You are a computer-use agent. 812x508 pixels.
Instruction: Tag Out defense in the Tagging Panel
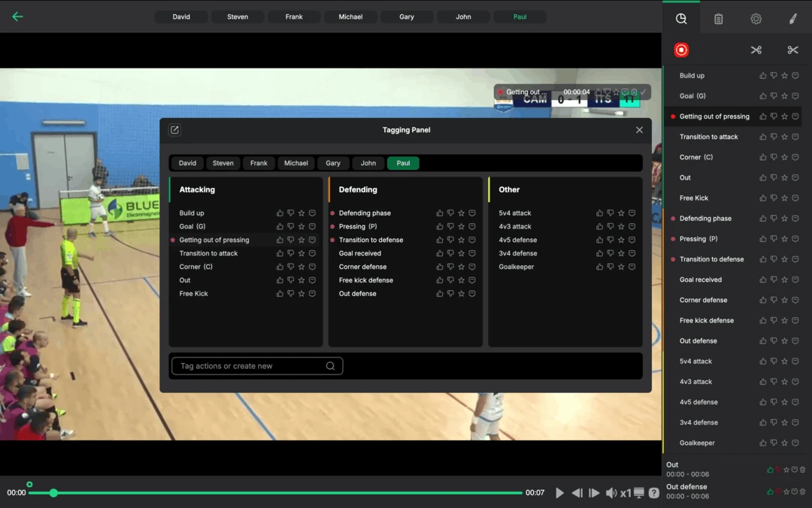click(x=357, y=294)
